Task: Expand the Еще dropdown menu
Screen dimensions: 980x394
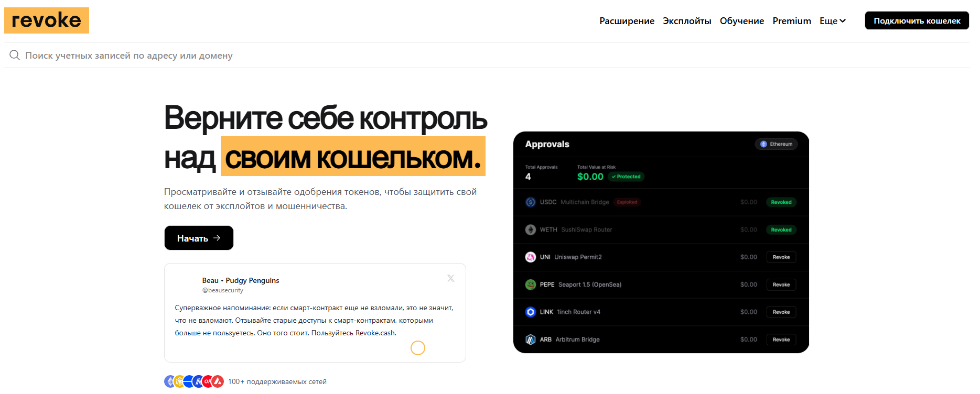Action: (833, 21)
